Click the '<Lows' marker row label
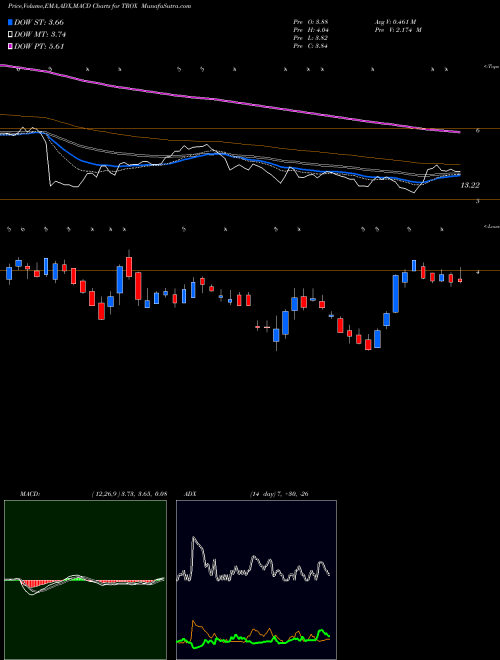The width and height of the screenshot is (500, 660). pyautogui.click(x=492, y=226)
